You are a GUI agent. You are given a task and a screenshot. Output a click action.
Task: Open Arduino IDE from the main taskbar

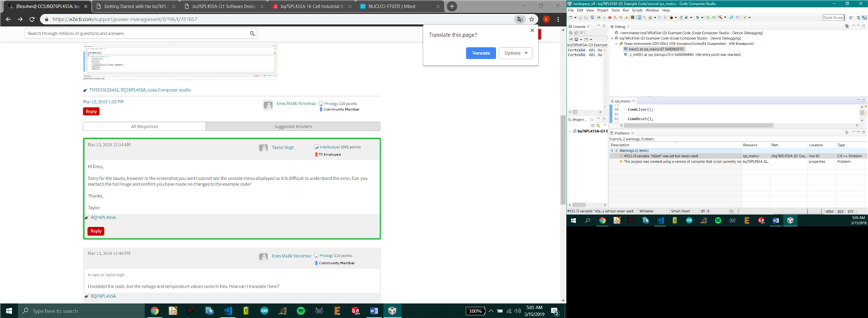[x=264, y=310]
